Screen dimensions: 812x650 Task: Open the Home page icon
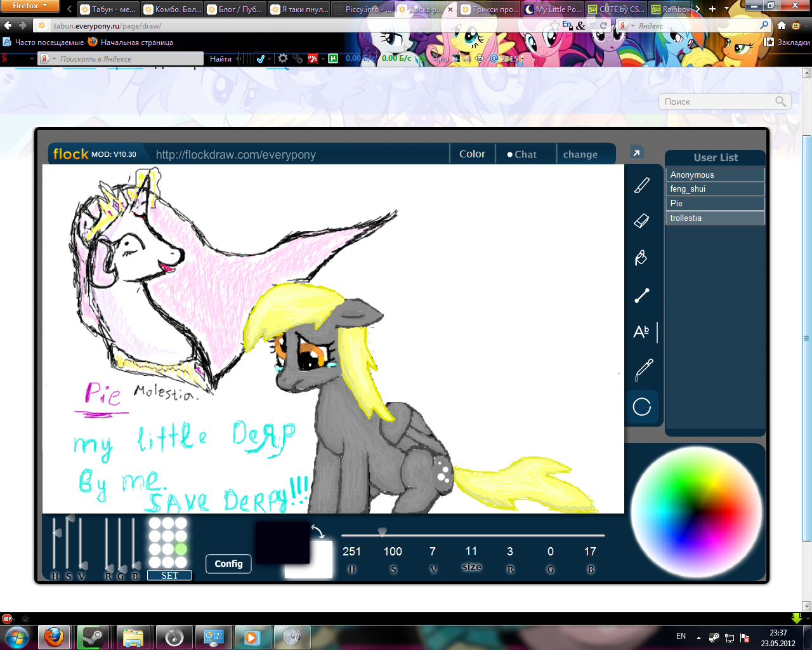point(782,25)
